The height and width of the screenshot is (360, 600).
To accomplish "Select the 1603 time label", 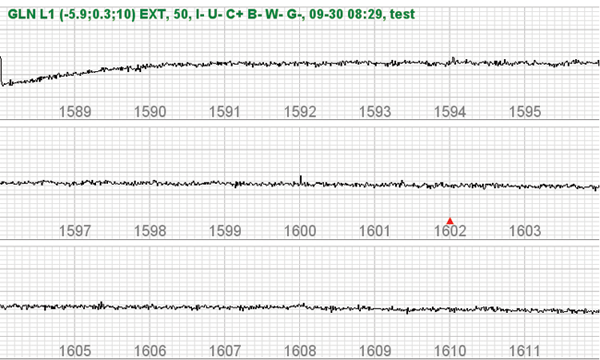I will 525,231.
